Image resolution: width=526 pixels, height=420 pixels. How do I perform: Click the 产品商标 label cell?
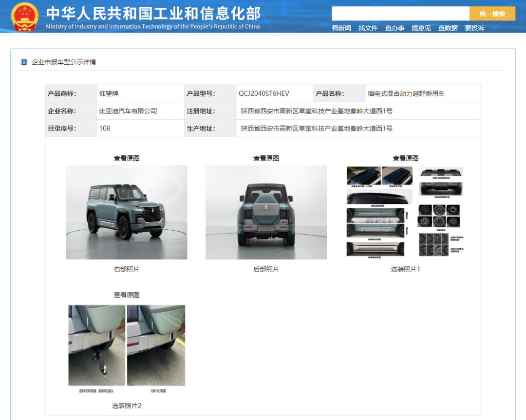coord(71,93)
